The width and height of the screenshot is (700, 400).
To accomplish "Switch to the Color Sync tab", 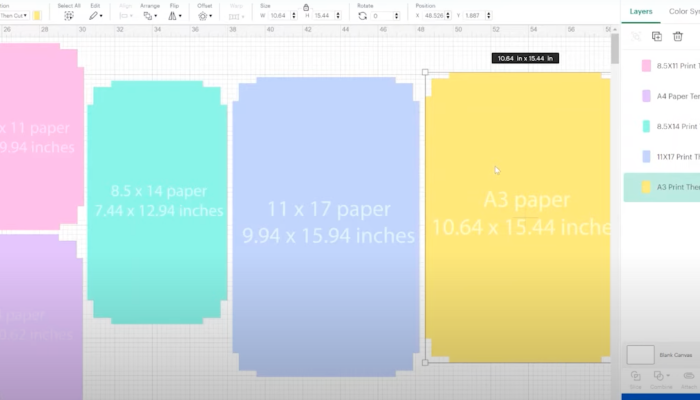I will pyautogui.click(x=684, y=12).
